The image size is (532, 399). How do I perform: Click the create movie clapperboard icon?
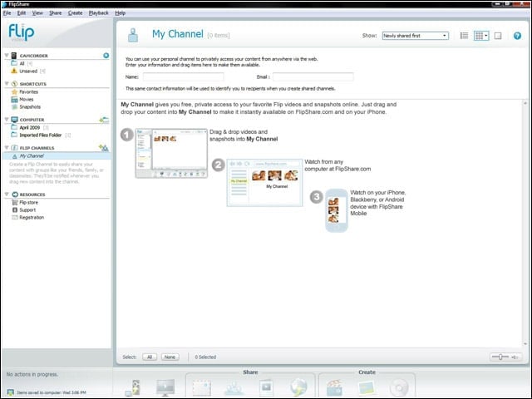tap(334, 388)
